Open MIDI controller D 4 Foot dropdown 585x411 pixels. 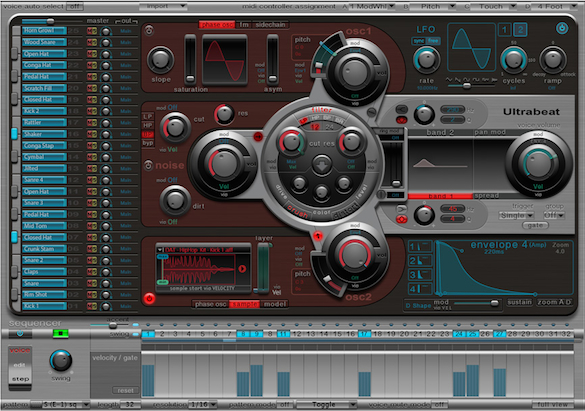coord(554,6)
